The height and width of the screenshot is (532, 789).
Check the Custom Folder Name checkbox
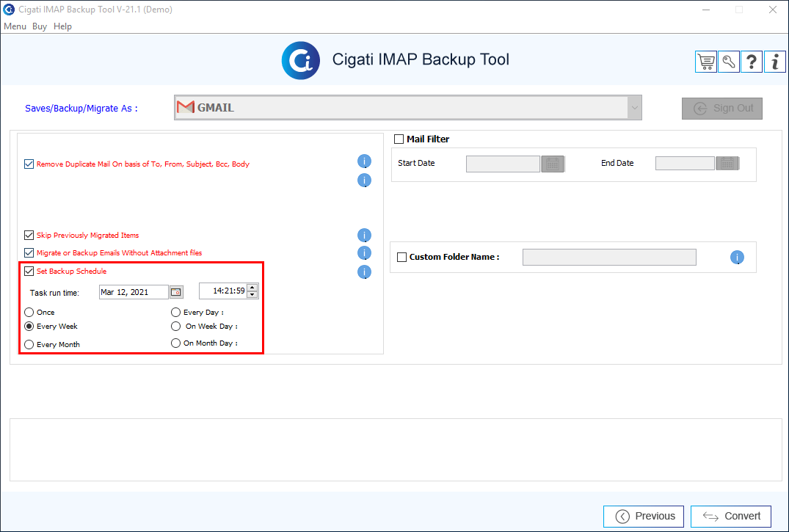402,257
